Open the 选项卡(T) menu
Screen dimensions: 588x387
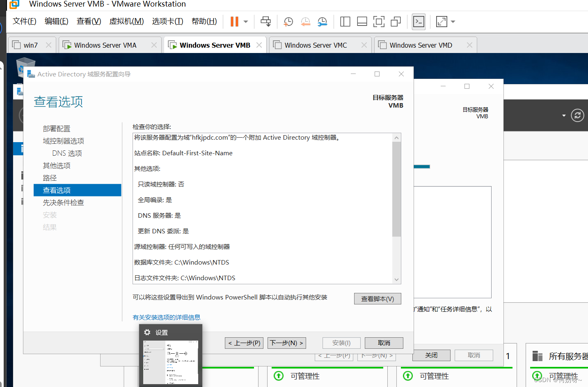pos(167,21)
